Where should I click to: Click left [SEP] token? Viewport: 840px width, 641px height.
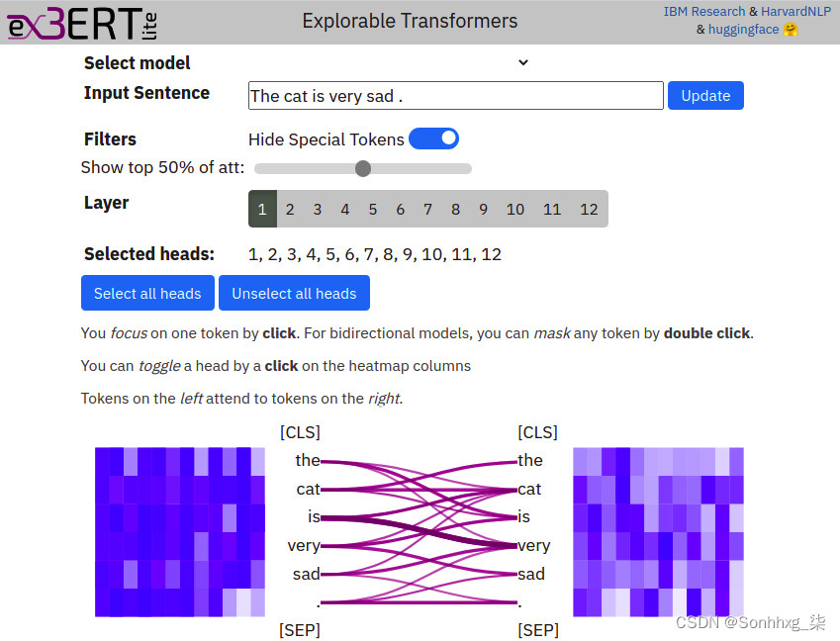pyautogui.click(x=300, y=630)
